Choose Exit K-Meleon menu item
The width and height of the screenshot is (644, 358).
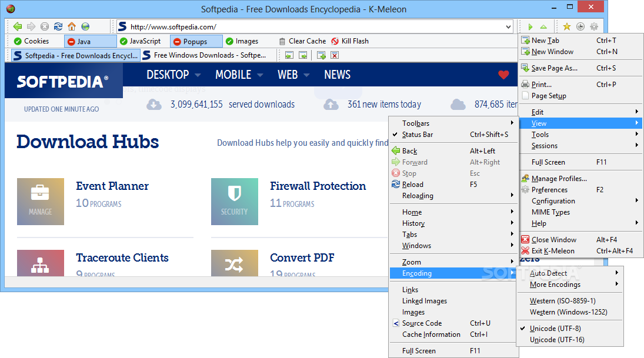click(x=580, y=251)
